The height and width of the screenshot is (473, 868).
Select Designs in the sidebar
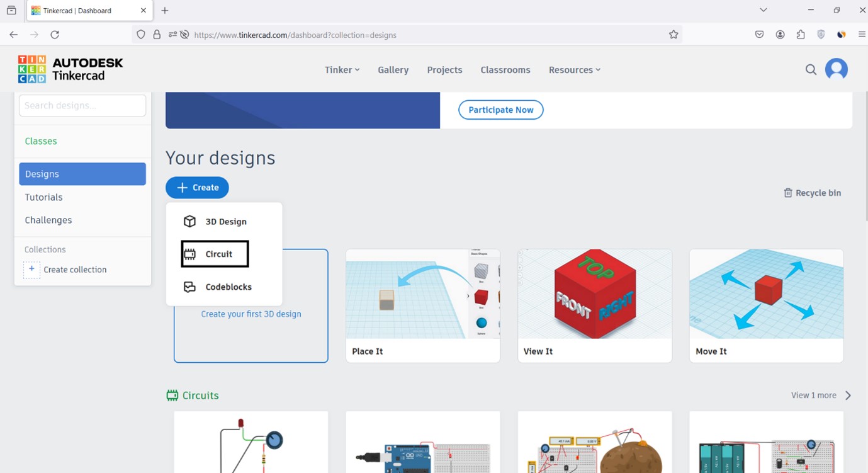coord(82,174)
